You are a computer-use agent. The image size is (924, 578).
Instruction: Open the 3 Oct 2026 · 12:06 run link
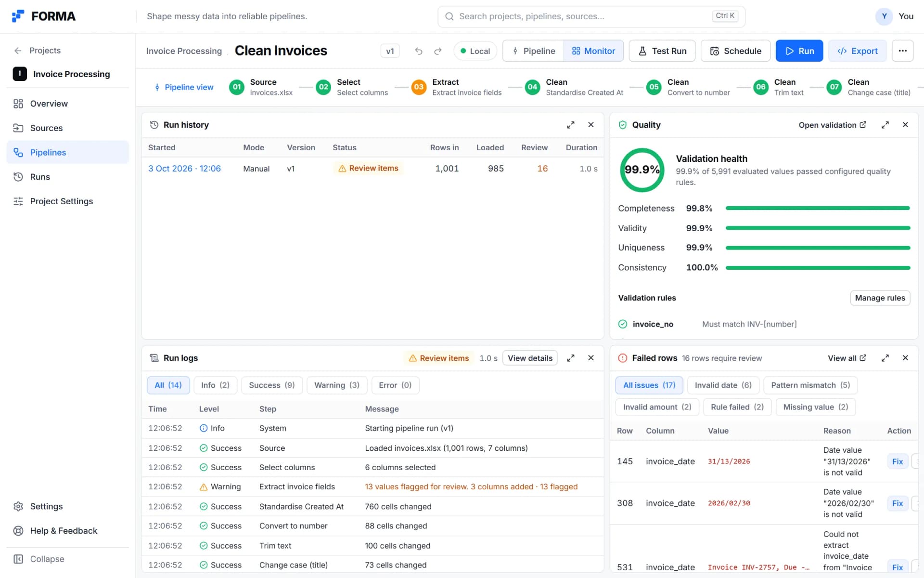[x=184, y=169]
